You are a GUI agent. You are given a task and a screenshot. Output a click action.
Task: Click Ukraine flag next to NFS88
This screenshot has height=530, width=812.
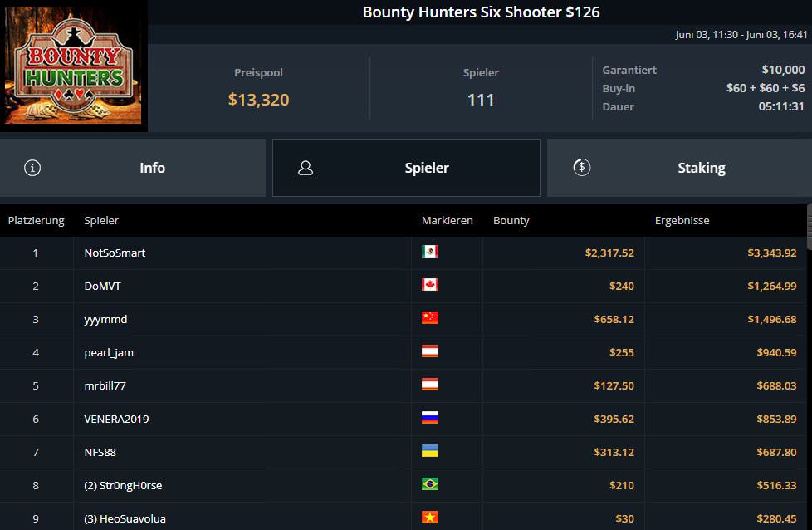[x=429, y=451]
